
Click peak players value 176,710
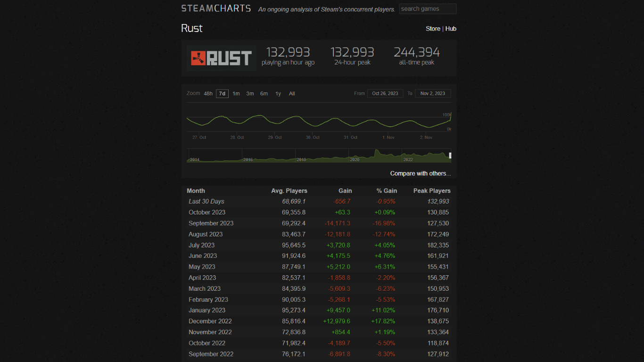(437, 310)
